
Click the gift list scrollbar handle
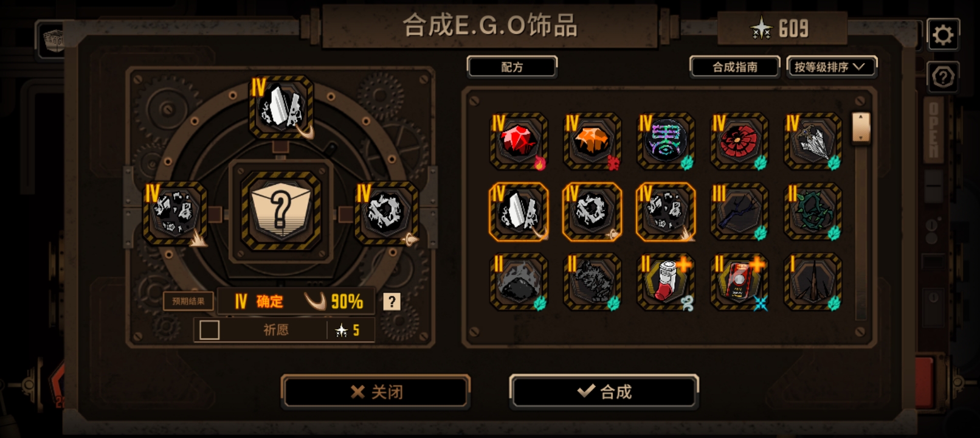tap(861, 127)
